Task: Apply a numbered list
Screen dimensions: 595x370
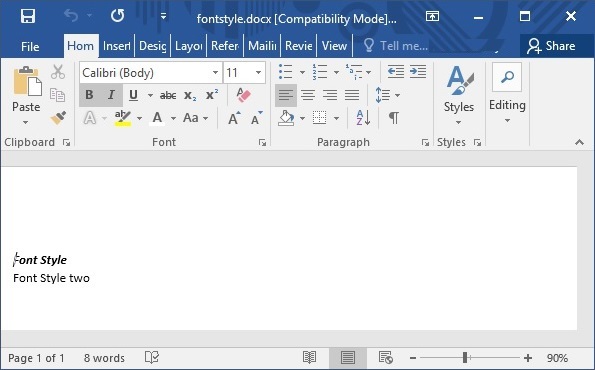Action: [x=320, y=72]
